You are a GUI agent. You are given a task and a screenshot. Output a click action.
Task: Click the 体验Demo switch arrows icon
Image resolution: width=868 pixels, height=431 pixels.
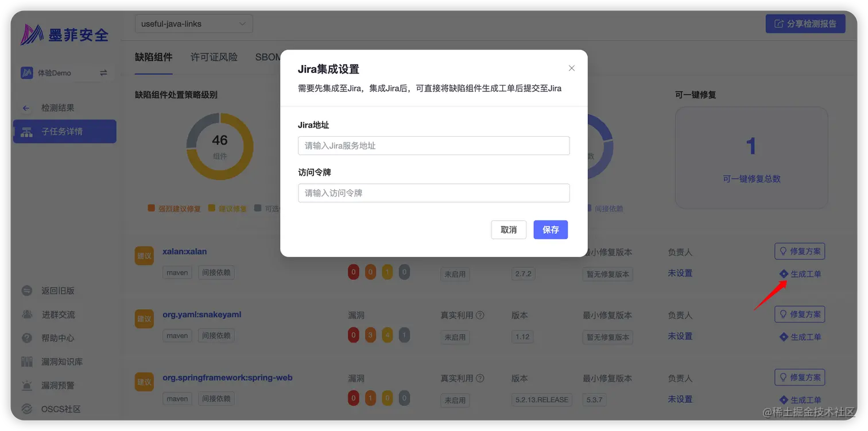[x=103, y=73]
